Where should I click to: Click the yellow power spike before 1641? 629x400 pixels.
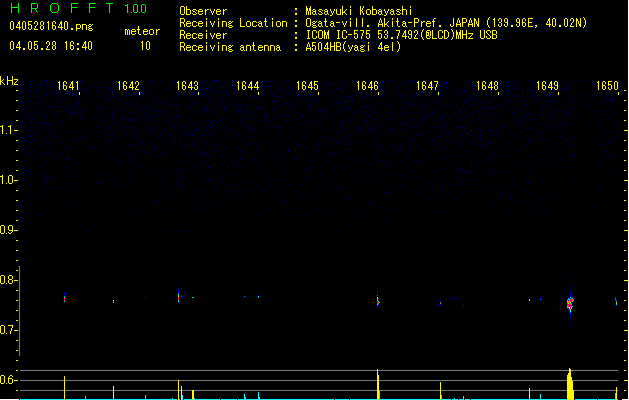point(64,388)
